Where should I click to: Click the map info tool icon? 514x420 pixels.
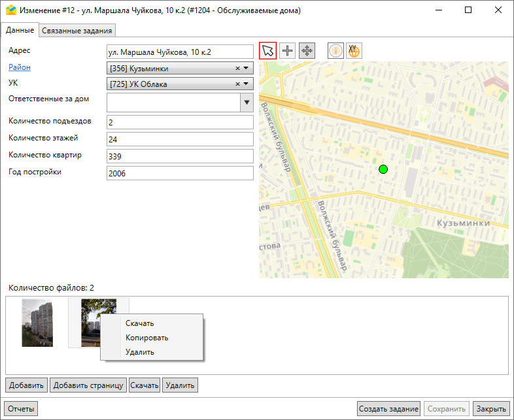pyautogui.click(x=335, y=51)
